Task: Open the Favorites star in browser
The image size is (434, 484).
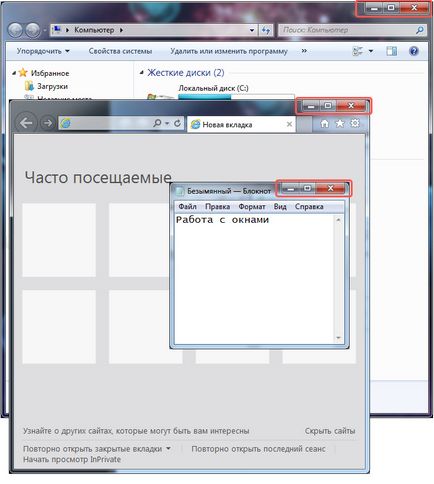Action: [340, 123]
